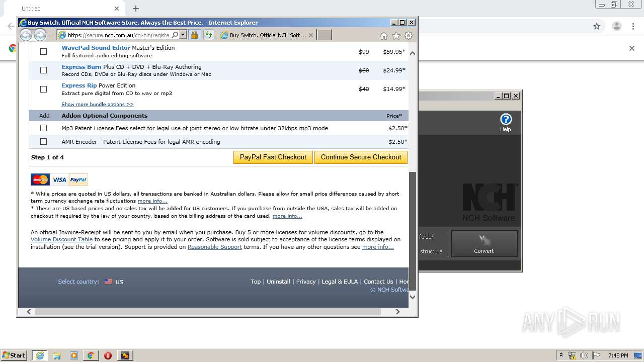The height and width of the screenshot is (362, 644).
Task: Open a new Chrome tab
Action: pyautogui.click(x=135, y=9)
